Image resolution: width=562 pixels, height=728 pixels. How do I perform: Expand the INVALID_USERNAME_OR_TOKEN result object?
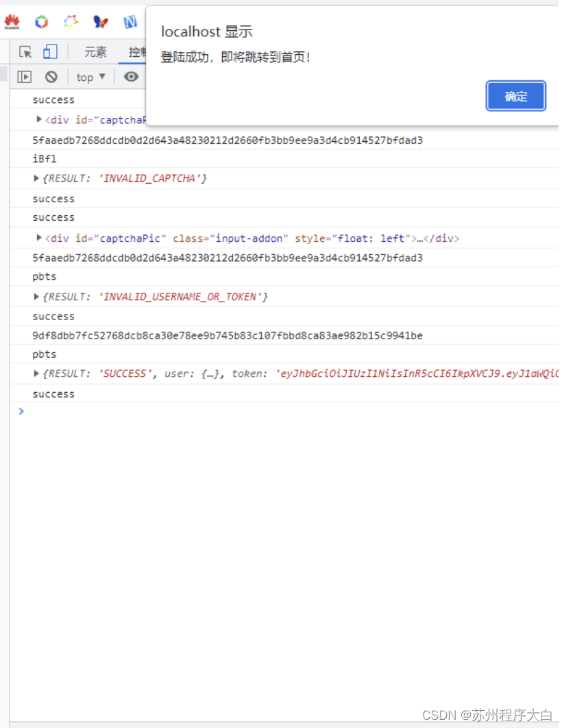point(36,297)
